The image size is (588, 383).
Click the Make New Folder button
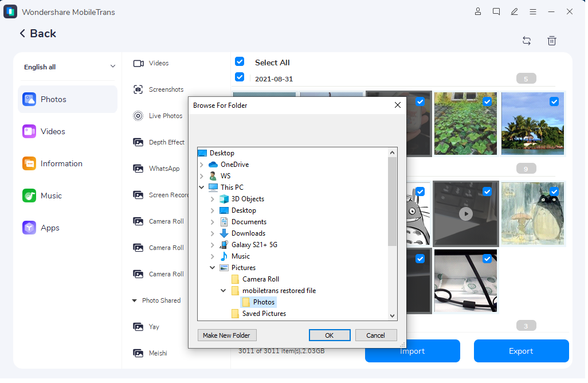coord(227,335)
